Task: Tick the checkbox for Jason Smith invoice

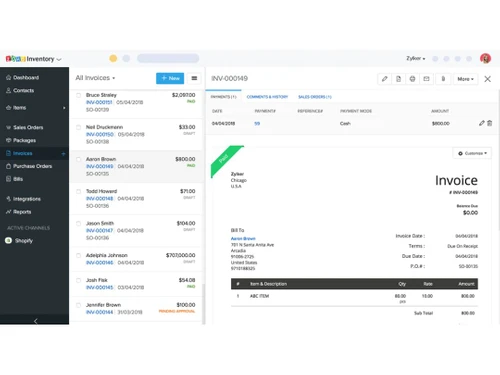Action: (78, 223)
